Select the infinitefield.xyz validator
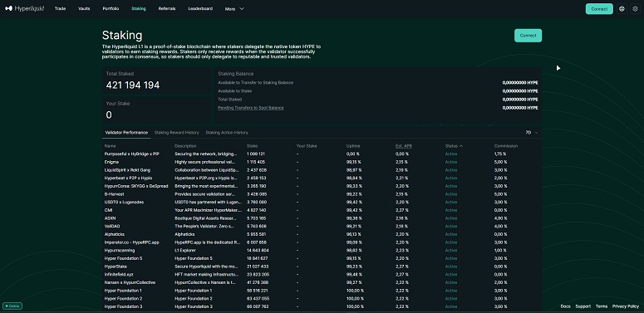 point(119,275)
